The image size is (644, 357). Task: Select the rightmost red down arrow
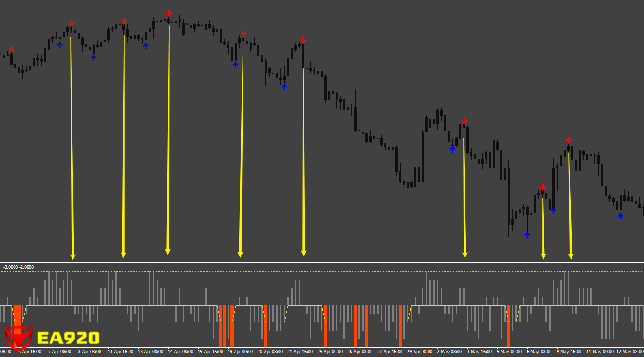point(569,140)
